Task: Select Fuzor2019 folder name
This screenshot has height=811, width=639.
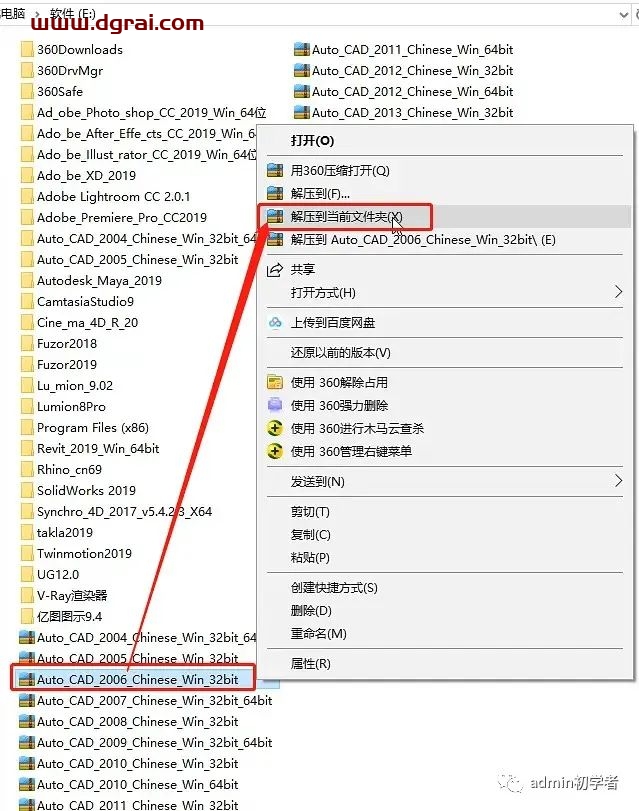Action: [67, 365]
